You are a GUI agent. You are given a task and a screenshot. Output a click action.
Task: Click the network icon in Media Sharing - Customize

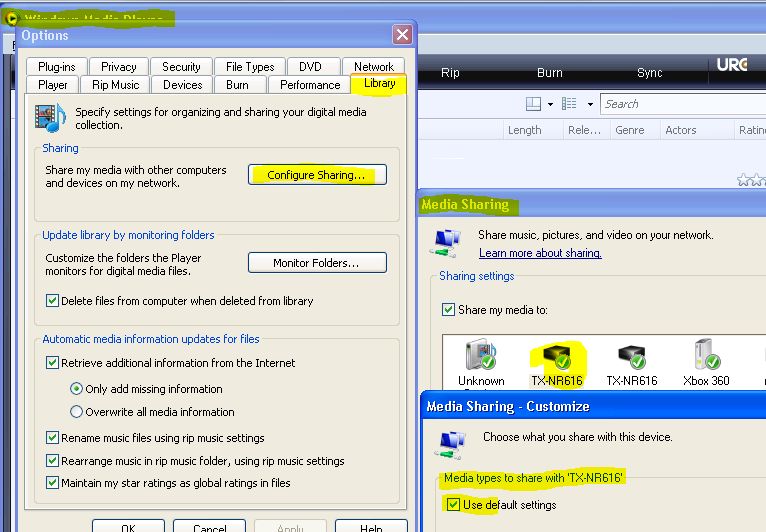pos(450,445)
